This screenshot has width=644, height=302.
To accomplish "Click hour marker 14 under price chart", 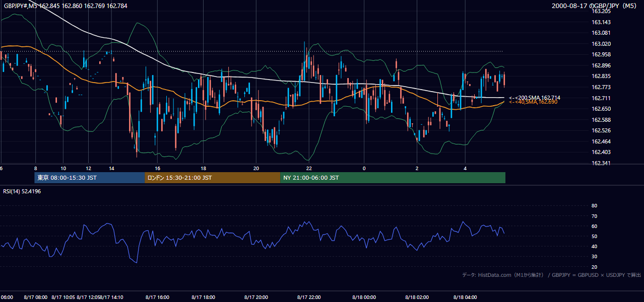I will click(x=111, y=168).
